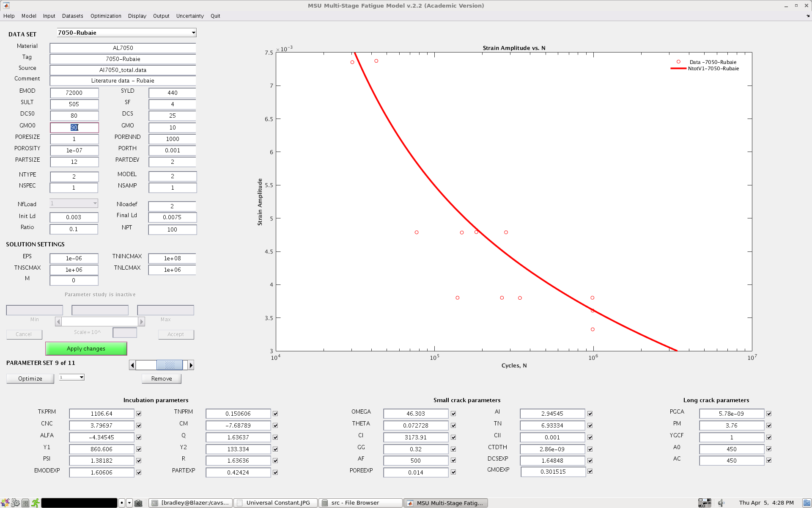Click the workspace switcher grid icon

pos(704,503)
